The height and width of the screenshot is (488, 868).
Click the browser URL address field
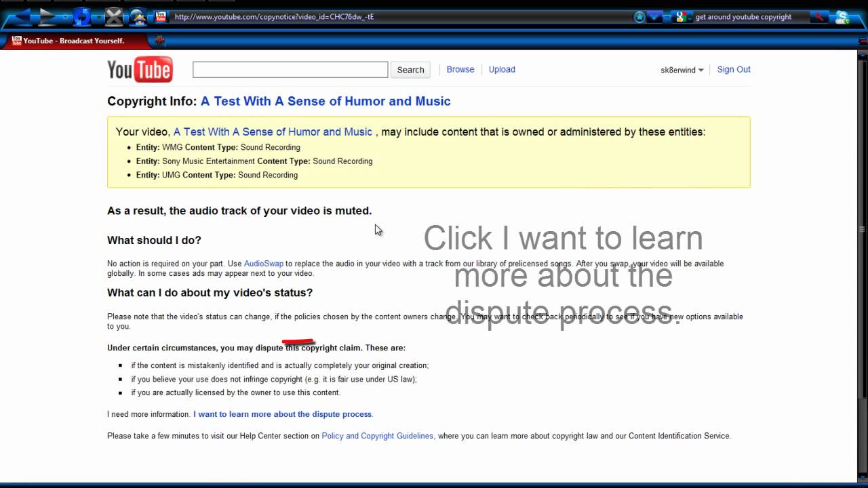coord(400,17)
